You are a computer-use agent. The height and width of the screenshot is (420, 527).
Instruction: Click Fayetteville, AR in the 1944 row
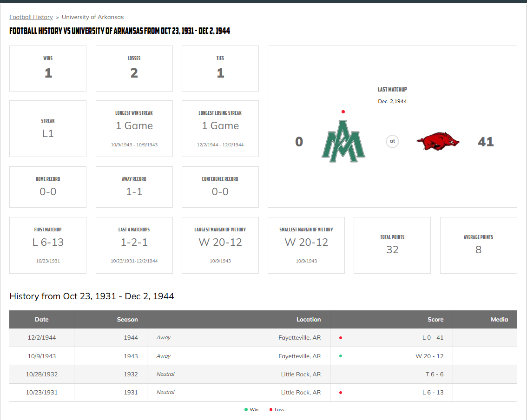click(x=299, y=338)
